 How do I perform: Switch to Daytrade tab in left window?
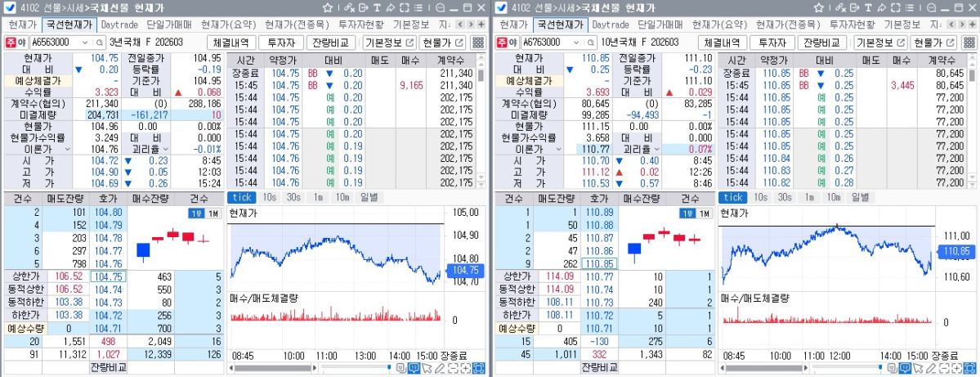click(x=120, y=25)
